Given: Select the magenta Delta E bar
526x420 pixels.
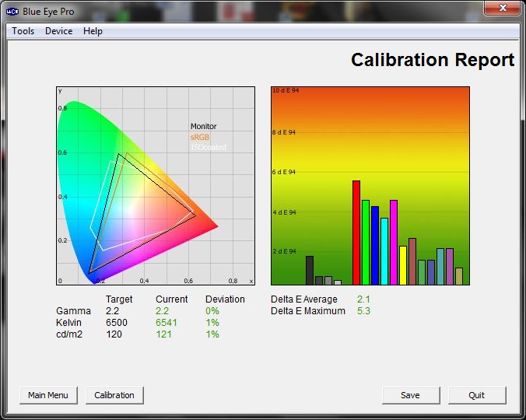Looking at the screenshot, I should [x=394, y=242].
